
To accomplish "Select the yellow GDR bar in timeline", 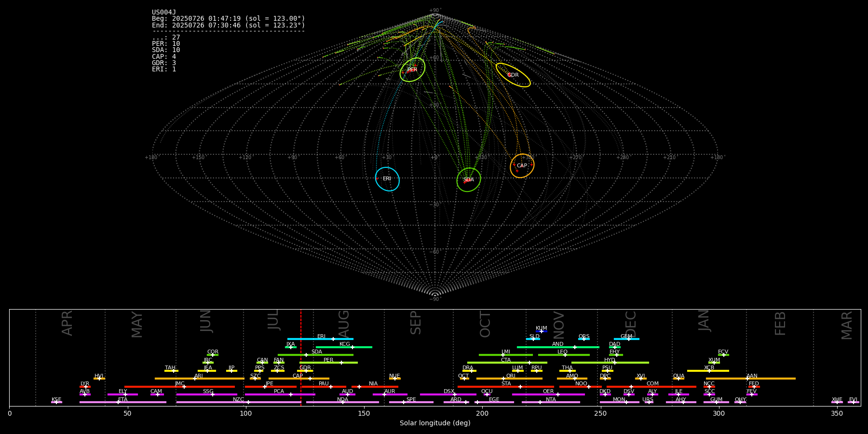I will [x=305, y=370].
